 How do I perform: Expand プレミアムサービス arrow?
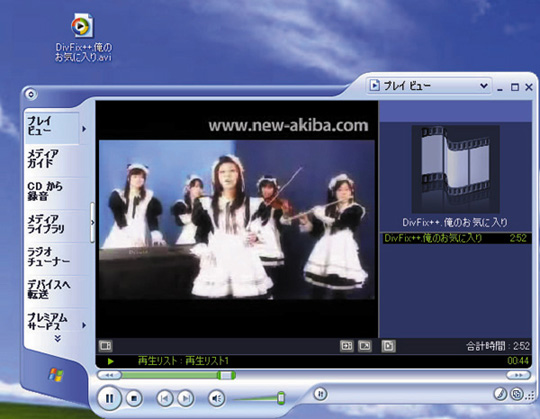pos(84,325)
